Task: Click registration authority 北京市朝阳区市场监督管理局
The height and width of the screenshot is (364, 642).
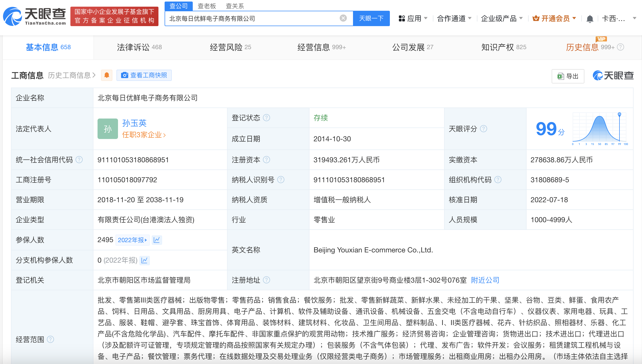Action: (144, 280)
